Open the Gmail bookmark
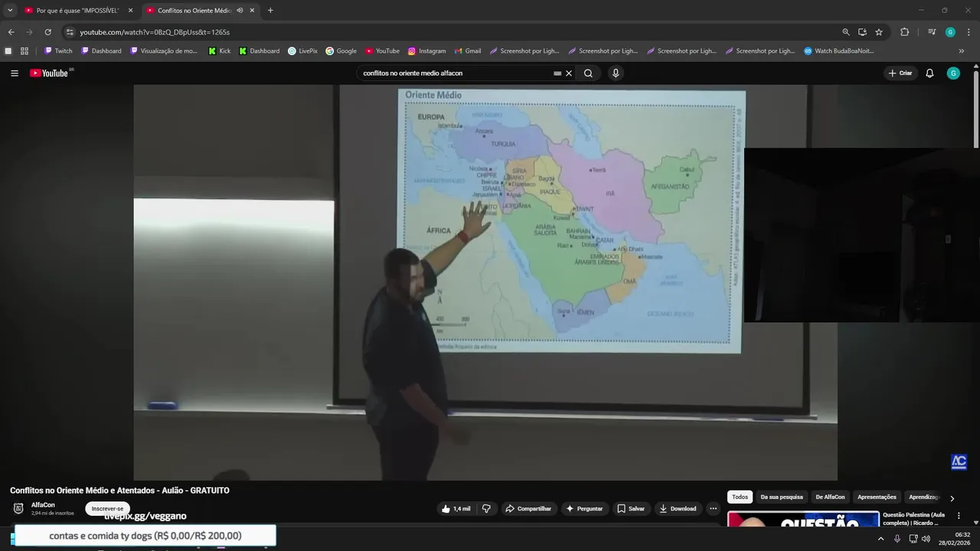This screenshot has width=980, height=551. (x=468, y=51)
